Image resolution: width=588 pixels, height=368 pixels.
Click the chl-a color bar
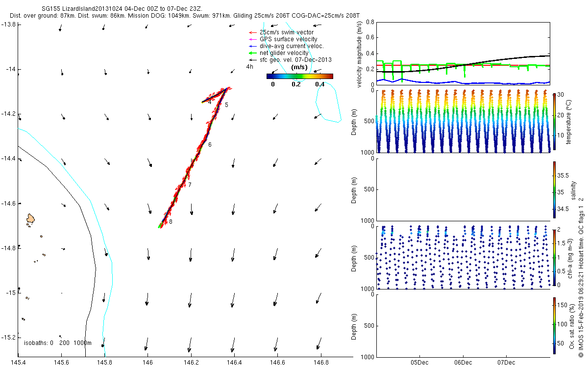coord(554,257)
